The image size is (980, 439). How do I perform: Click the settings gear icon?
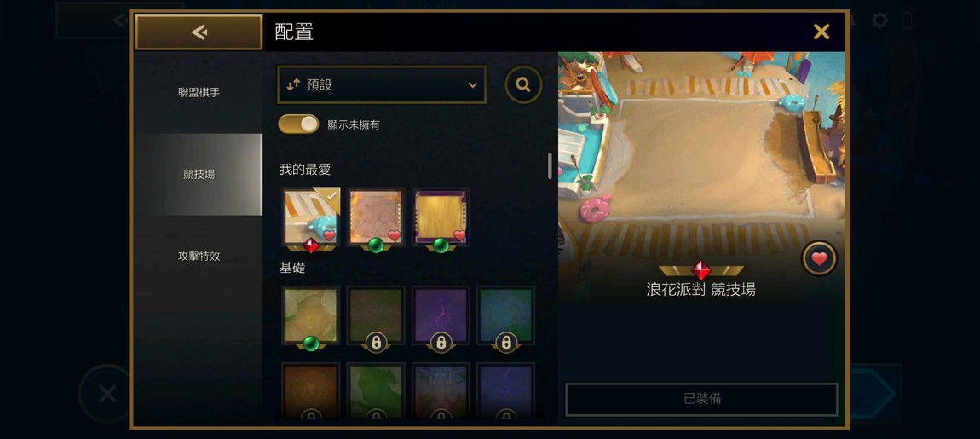[x=879, y=20]
